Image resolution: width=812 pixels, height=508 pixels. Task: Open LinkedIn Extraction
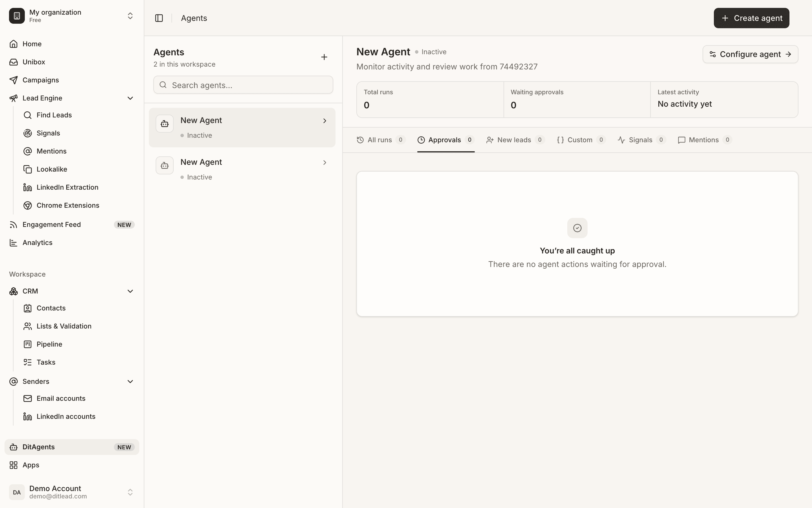click(x=79, y=187)
